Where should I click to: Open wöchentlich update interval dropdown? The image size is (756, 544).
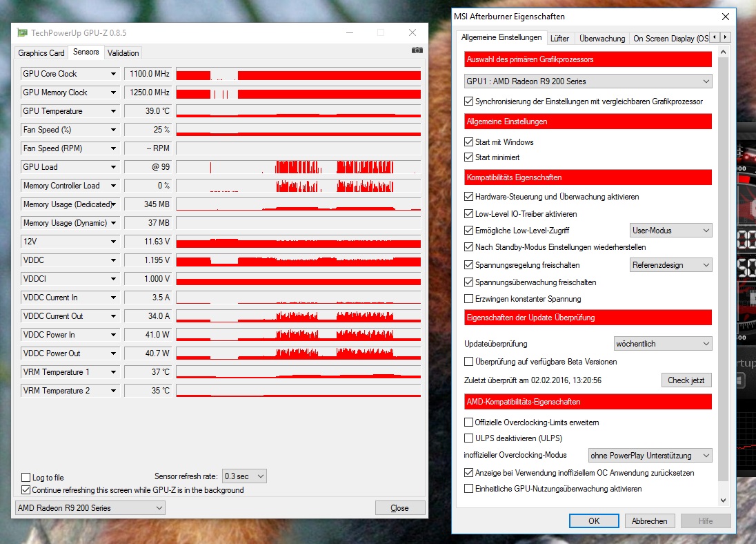point(663,344)
